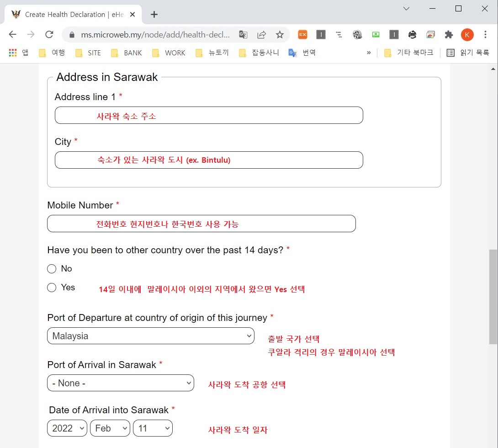Open the 기타 북마크 folder
The image size is (498, 448).
pos(409,53)
